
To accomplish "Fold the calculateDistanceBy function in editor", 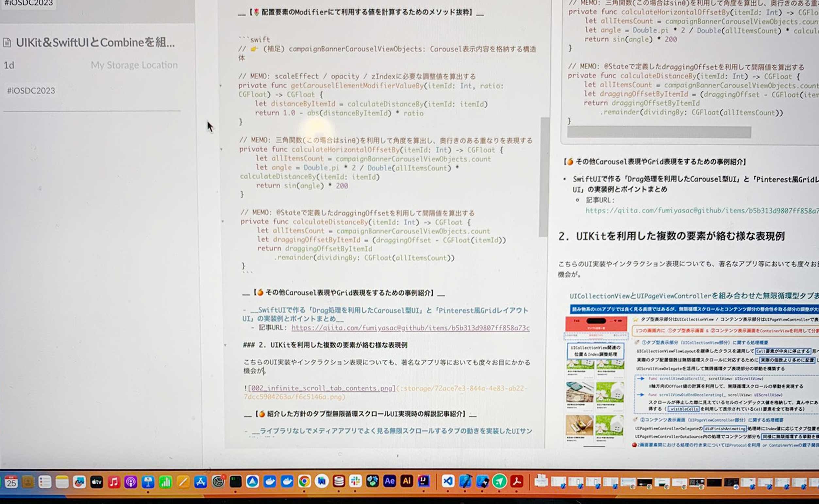I will (223, 222).
